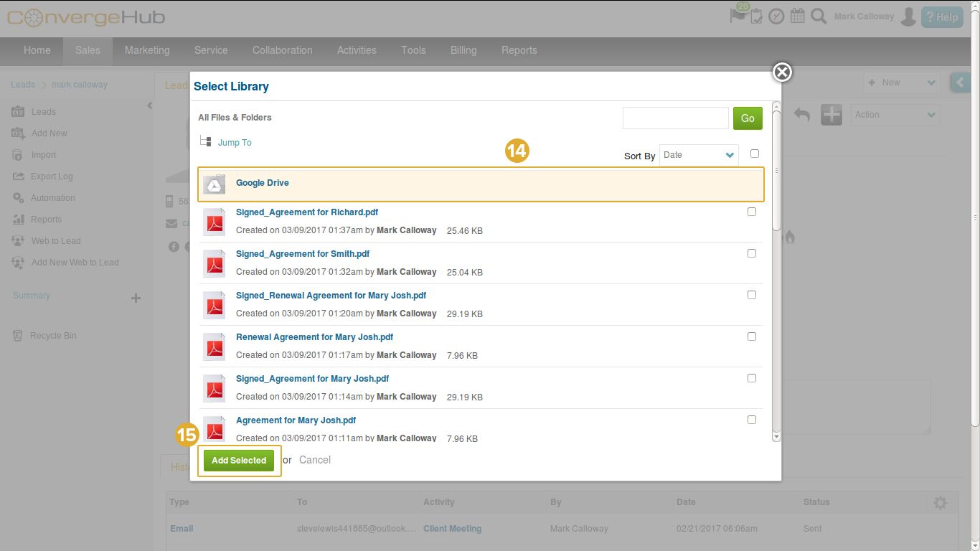Tick checkbox for Renewal Agreement for Mary Josh.pdf
The height and width of the screenshot is (551, 980).
click(752, 336)
